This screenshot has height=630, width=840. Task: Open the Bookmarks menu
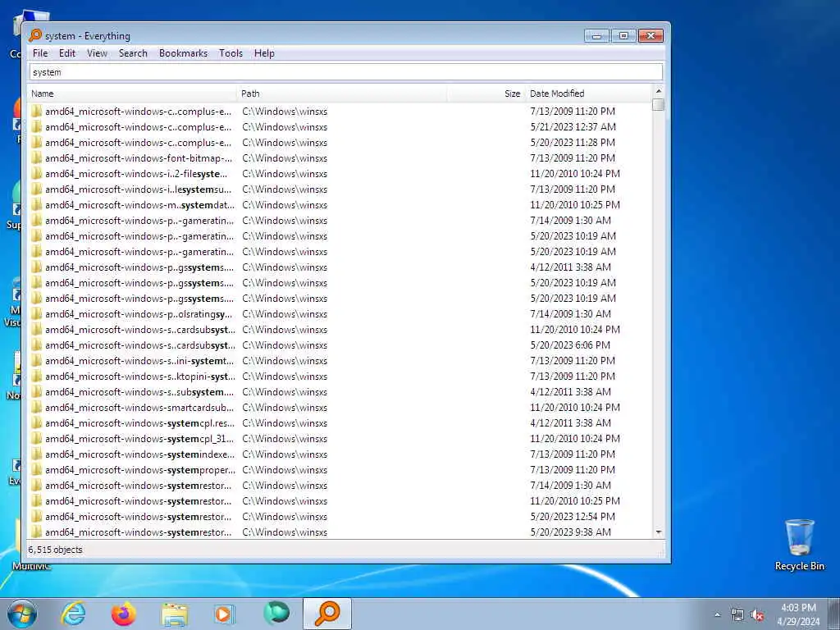coord(183,53)
